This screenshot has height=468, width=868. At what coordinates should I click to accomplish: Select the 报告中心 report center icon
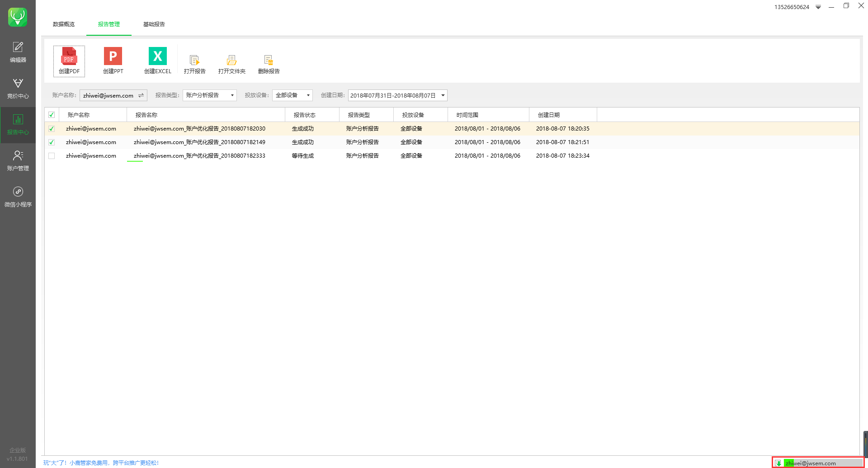tap(18, 125)
